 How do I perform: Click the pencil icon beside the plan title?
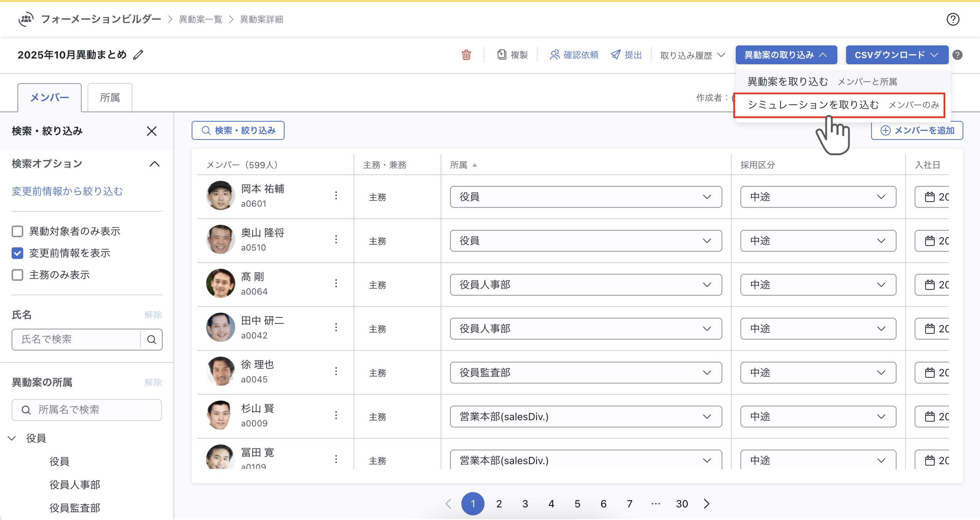coord(138,55)
